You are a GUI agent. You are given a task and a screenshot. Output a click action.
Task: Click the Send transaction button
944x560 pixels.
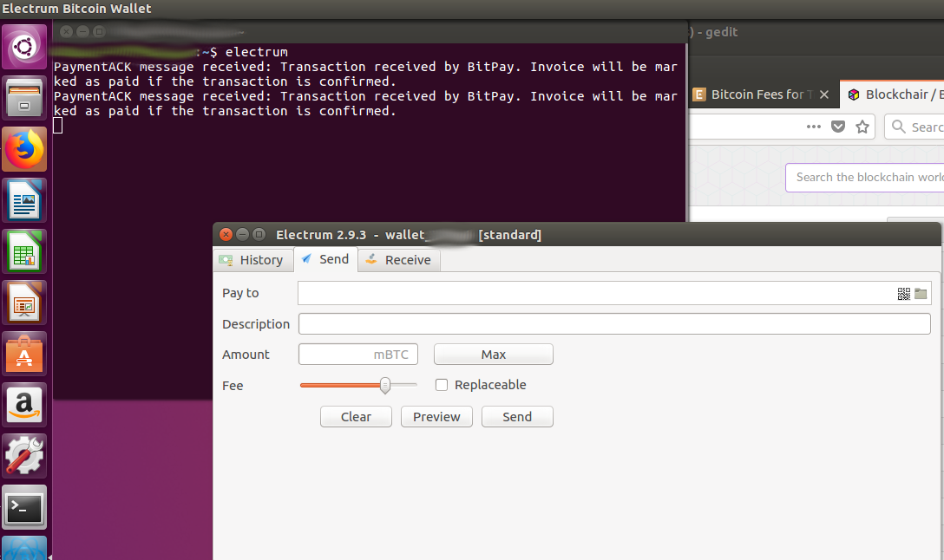point(517,417)
